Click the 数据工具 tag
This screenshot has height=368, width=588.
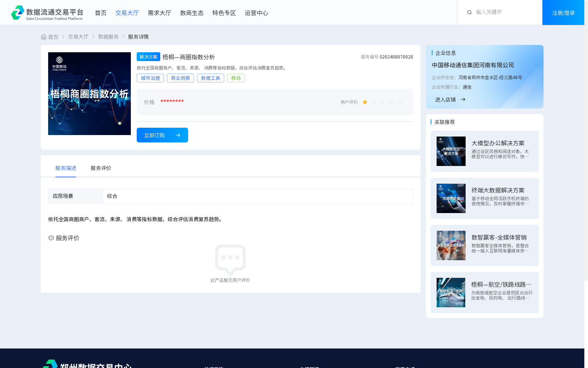pos(211,78)
